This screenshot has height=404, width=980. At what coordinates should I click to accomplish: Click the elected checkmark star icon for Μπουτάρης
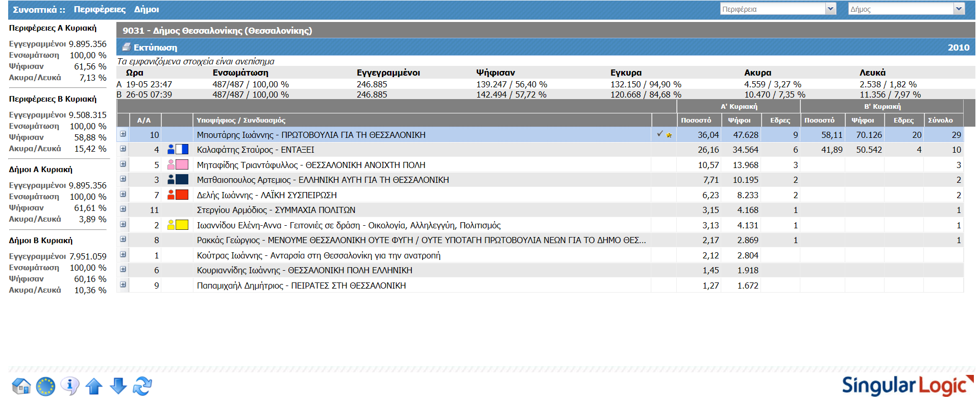pyautogui.click(x=664, y=135)
